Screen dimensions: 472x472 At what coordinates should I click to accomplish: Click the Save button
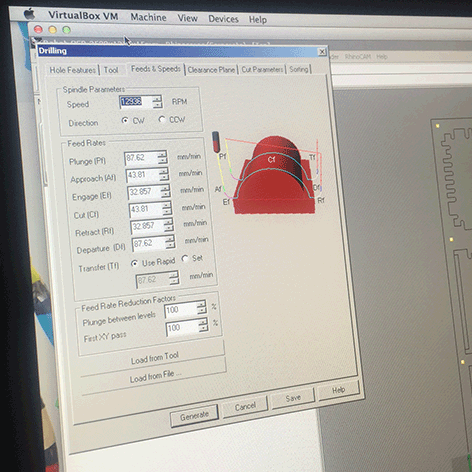tap(293, 398)
